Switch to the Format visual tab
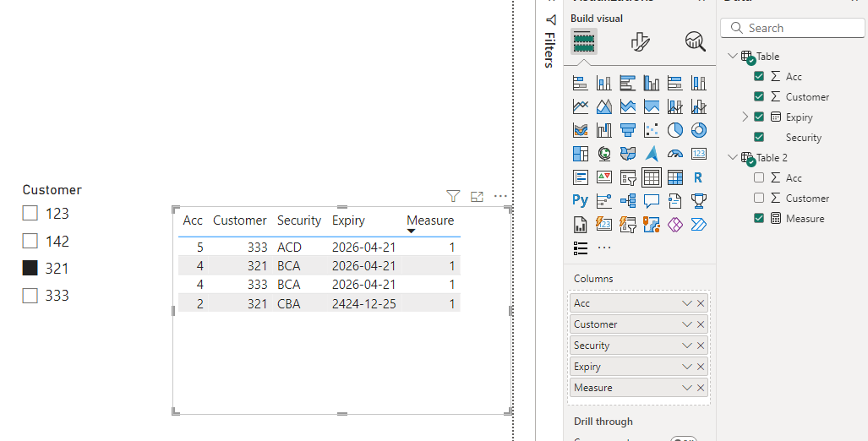Viewport: 868px width, 441px height. point(640,41)
